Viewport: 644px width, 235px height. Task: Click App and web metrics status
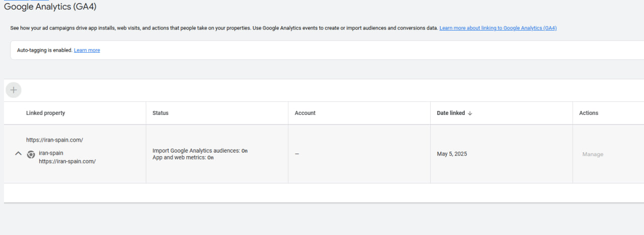pyautogui.click(x=183, y=158)
